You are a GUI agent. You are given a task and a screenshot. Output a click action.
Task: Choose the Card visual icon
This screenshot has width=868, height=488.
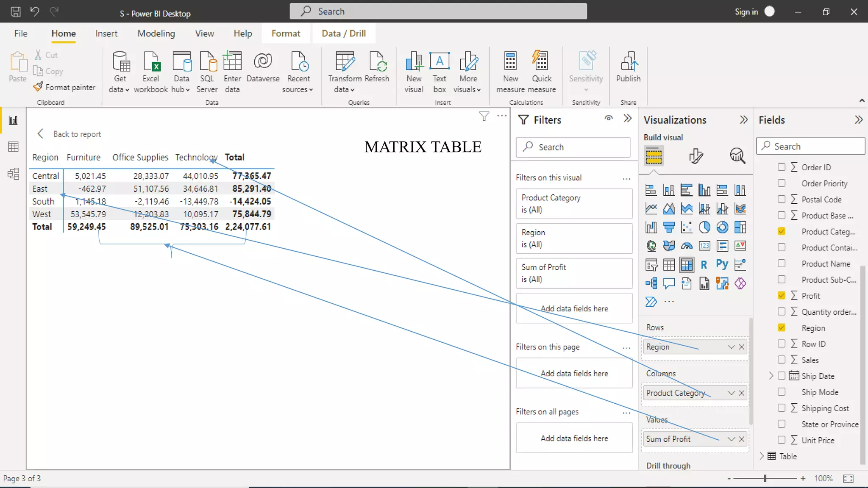[x=704, y=246]
